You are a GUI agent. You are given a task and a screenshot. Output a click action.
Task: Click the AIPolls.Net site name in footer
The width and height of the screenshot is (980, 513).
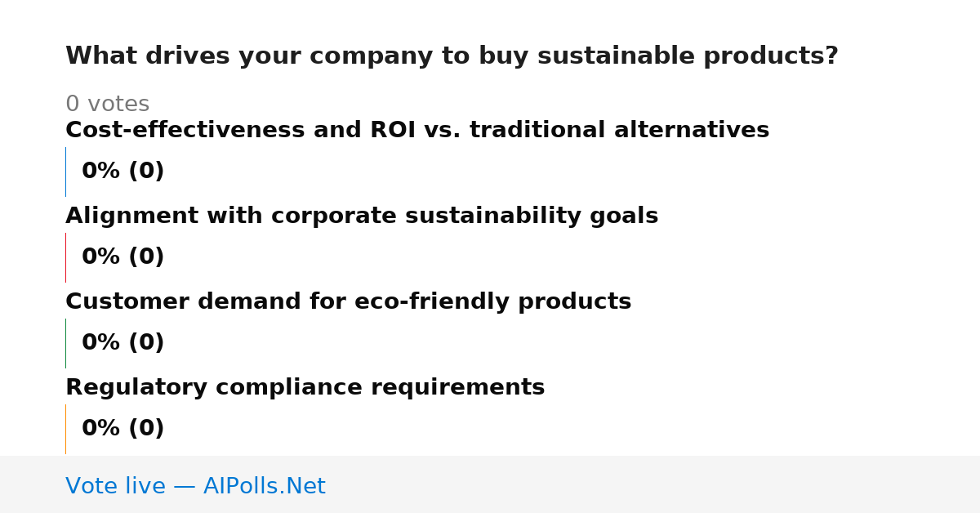pyautogui.click(x=264, y=487)
